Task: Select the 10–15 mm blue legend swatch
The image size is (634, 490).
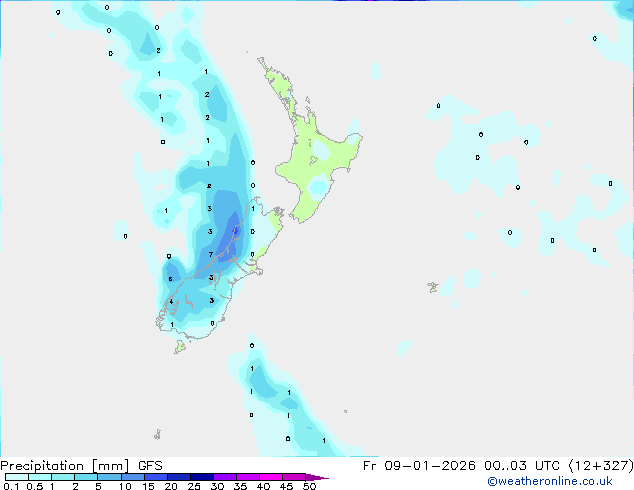Action: [x=132, y=477]
